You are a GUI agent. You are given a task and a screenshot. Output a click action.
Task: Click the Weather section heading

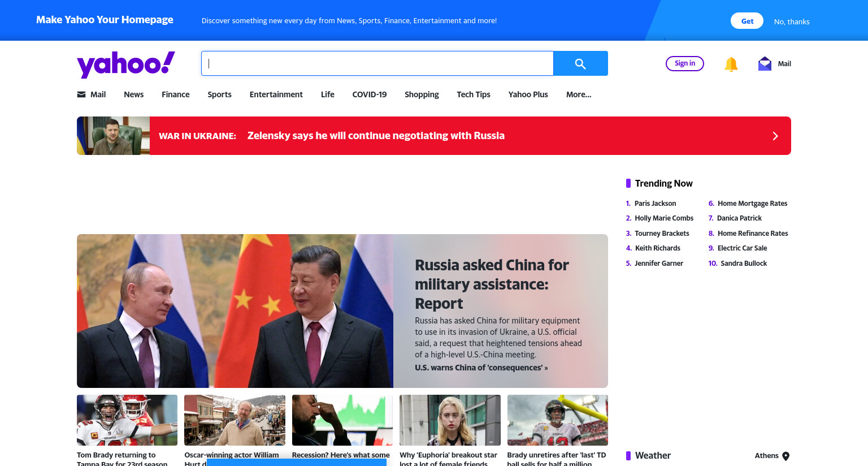[653, 456]
